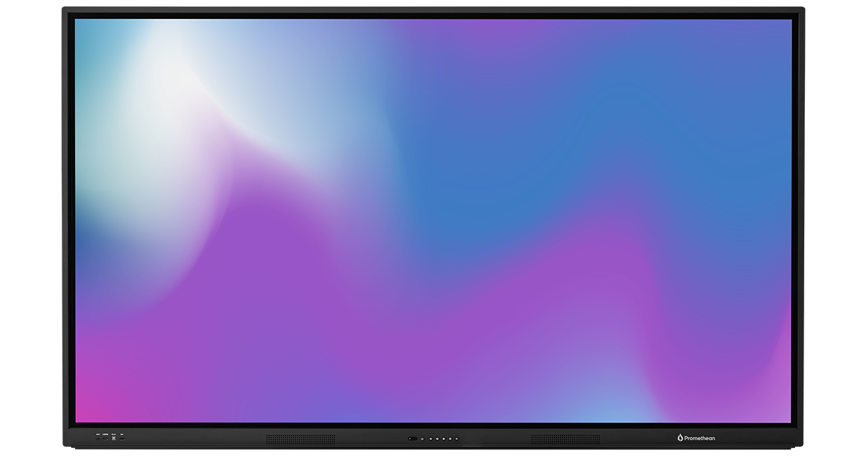Screen dimensions: 868x456
Task: Click the leftmost front port on the bezel
Action: click(98, 439)
